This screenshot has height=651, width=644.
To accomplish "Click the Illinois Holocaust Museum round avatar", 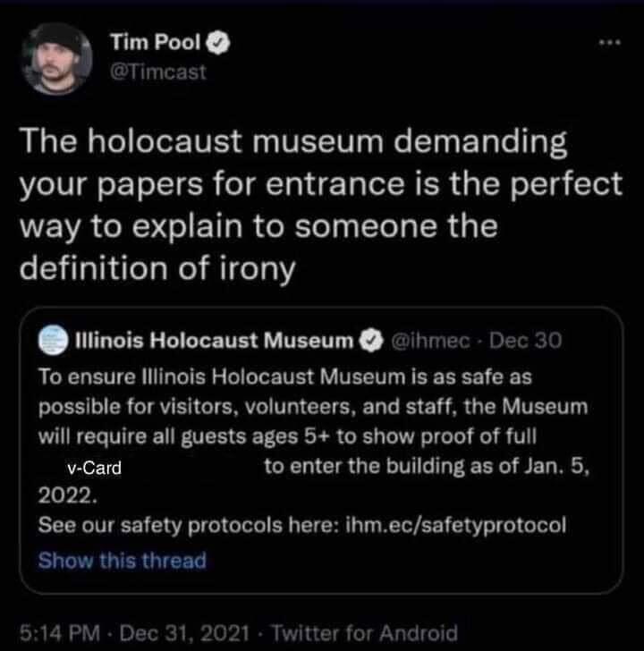I will click(x=54, y=341).
